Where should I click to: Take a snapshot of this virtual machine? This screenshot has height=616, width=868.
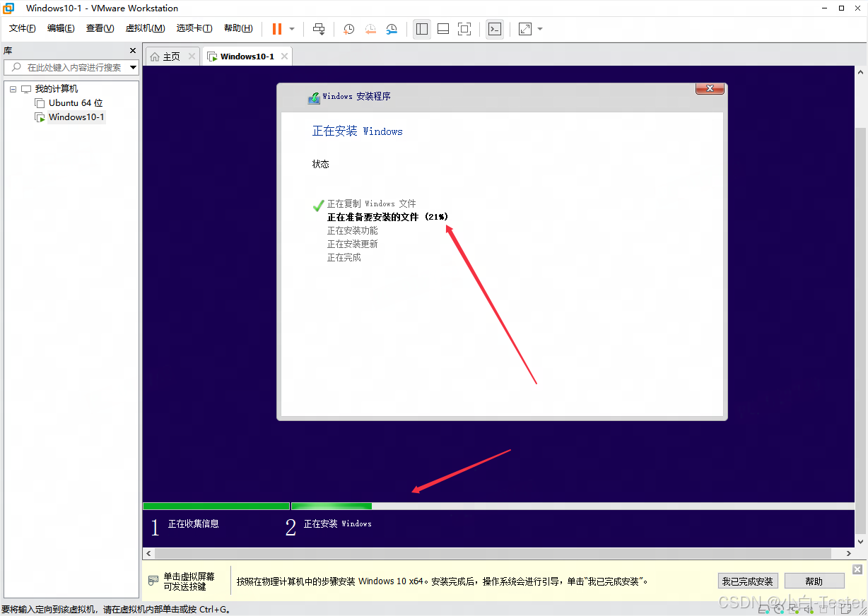click(x=349, y=29)
